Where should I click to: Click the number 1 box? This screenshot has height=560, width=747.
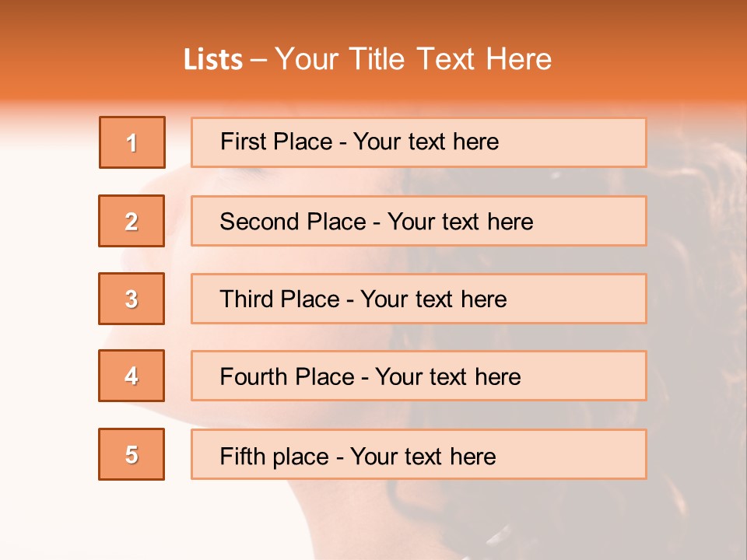click(x=132, y=142)
